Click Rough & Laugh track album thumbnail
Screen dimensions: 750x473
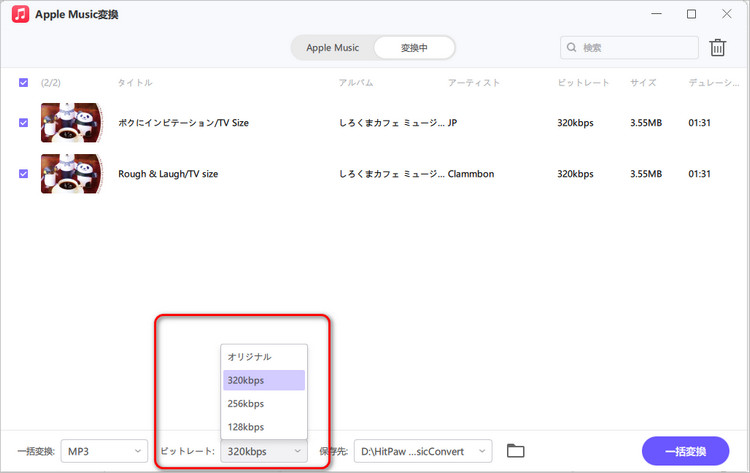(72, 174)
